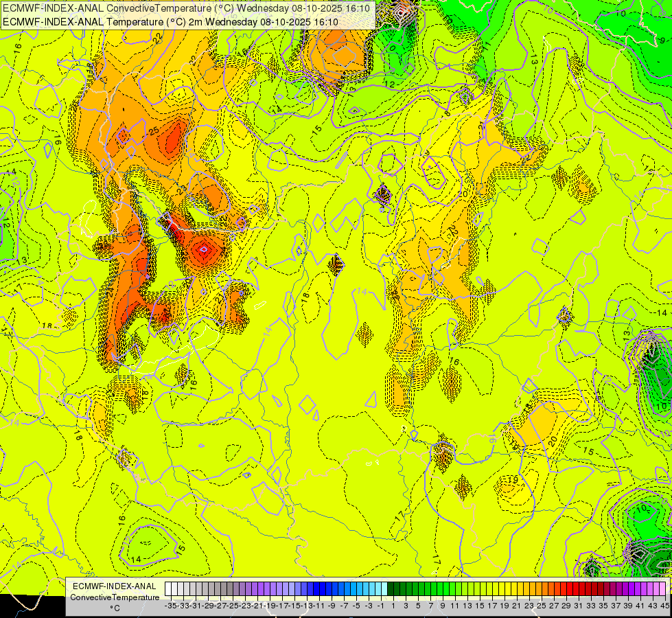The width and height of the screenshot is (672, 618).
Task: Click the legend scale value '33'
Action: point(591,606)
